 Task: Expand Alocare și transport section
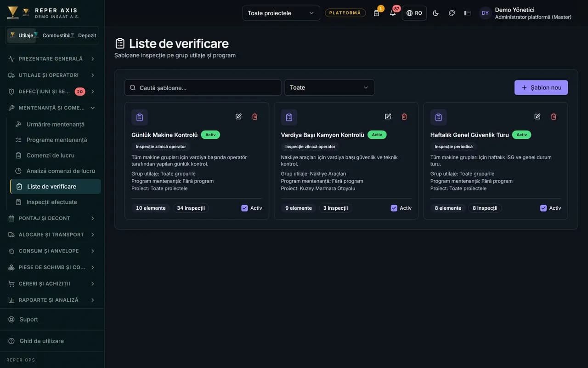pos(52,235)
